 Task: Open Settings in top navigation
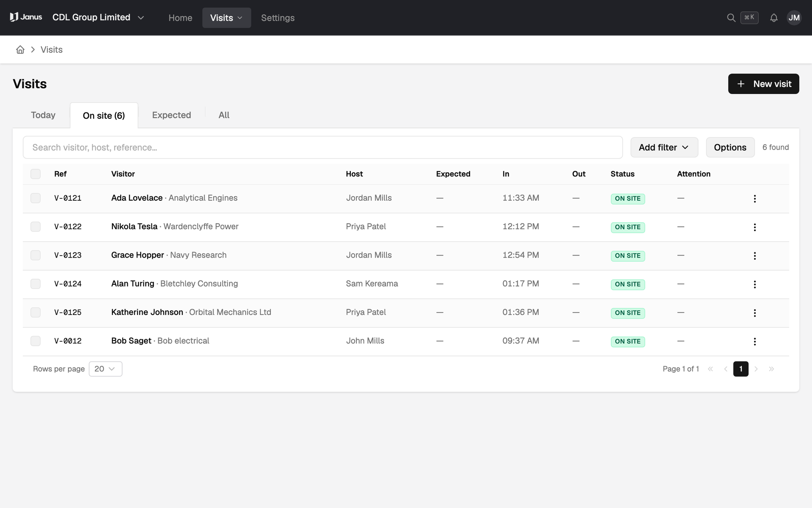click(278, 17)
